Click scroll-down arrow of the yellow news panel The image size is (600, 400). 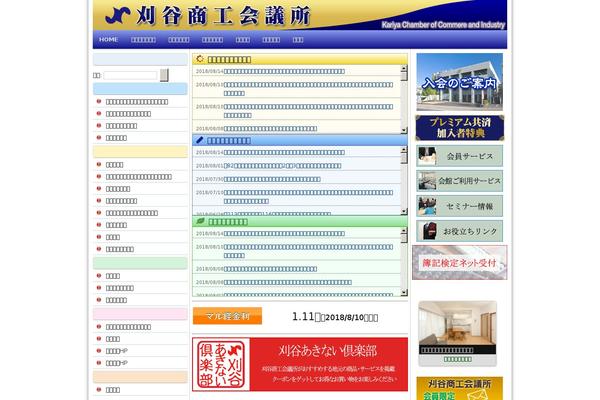pyautogui.click(x=404, y=130)
